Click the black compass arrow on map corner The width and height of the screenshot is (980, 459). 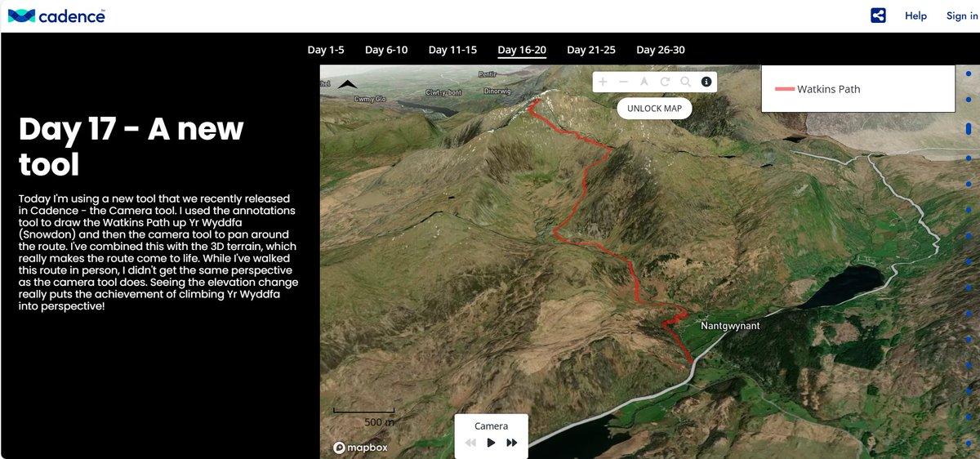[x=347, y=84]
